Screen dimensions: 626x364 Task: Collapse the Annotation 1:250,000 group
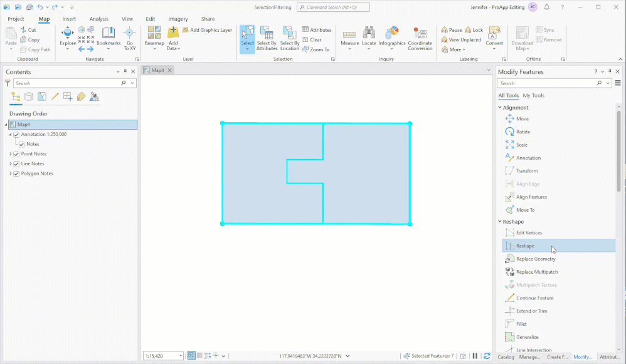pos(11,134)
